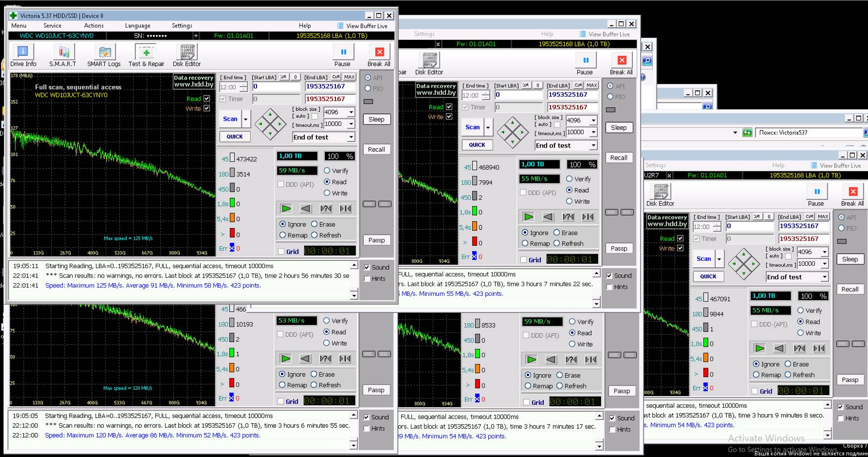Open timeout 10000 dropdown in Device 0 window

(x=351, y=124)
